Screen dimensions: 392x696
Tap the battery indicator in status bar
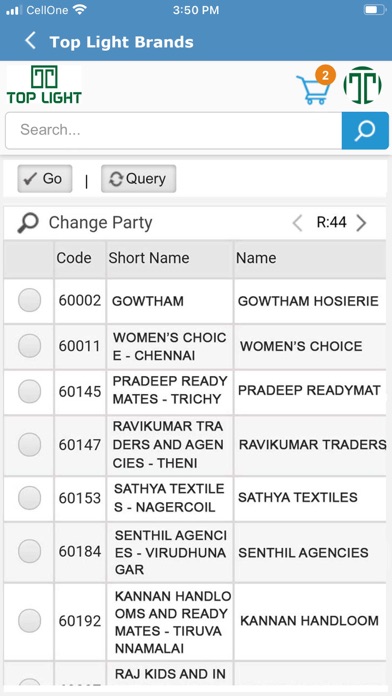374,10
